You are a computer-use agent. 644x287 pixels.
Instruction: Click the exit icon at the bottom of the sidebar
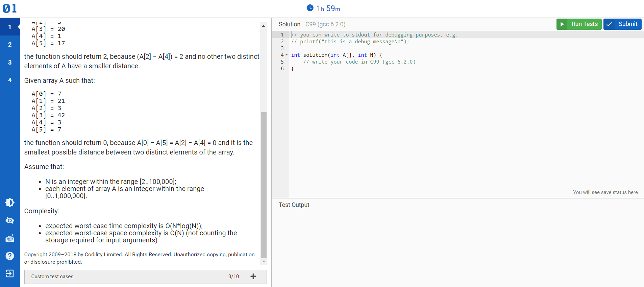(10, 273)
